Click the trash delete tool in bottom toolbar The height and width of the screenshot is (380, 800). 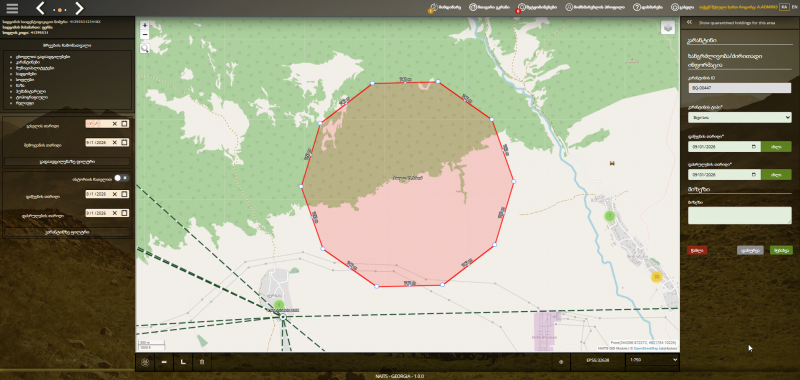pyautogui.click(x=202, y=362)
